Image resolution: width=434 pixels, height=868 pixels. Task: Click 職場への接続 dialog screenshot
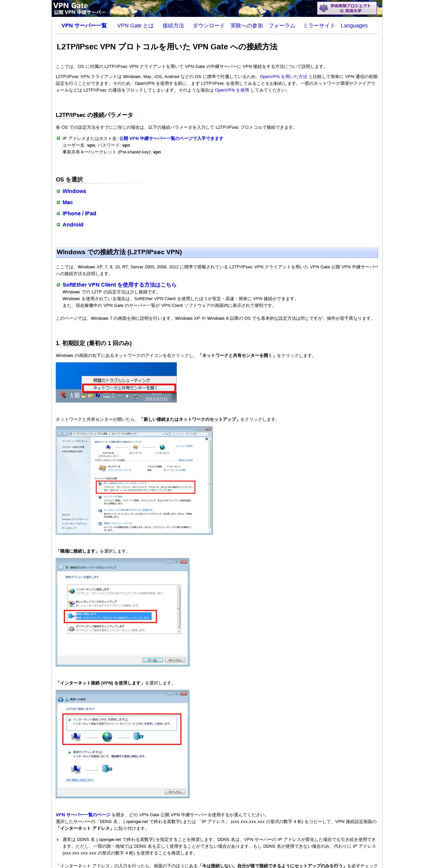(122, 744)
